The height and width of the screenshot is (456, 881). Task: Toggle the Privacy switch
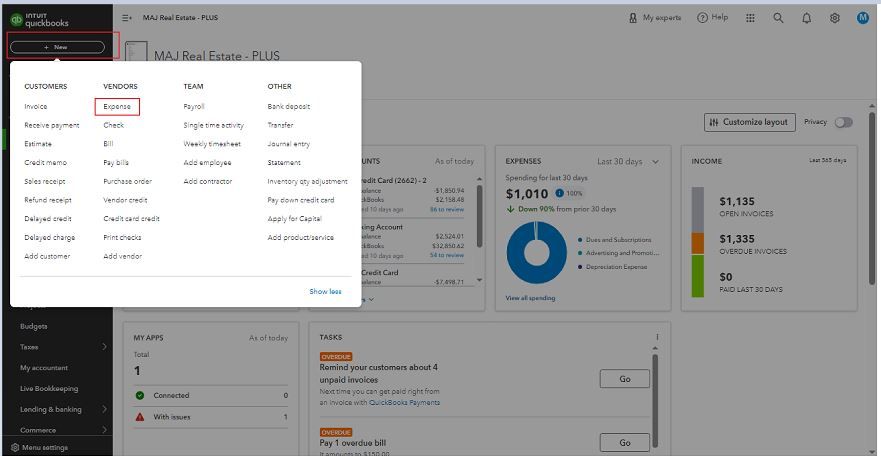coord(843,122)
